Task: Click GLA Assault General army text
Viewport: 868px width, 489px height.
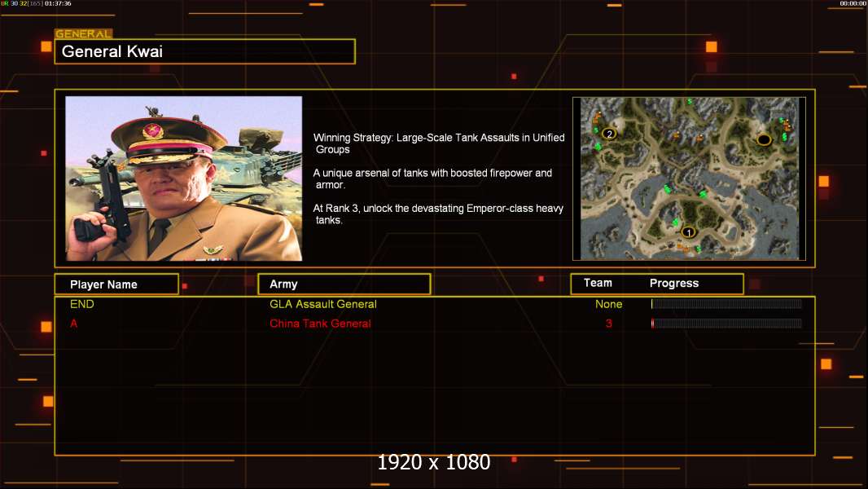Action: (x=322, y=304)
